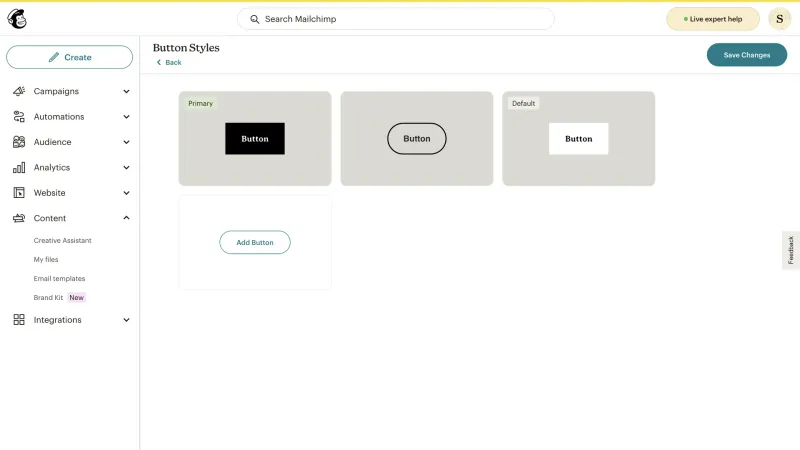Expand the Website chevron
Image resolution: width=800 pixels, height=450 pixels.
[126, 193]
